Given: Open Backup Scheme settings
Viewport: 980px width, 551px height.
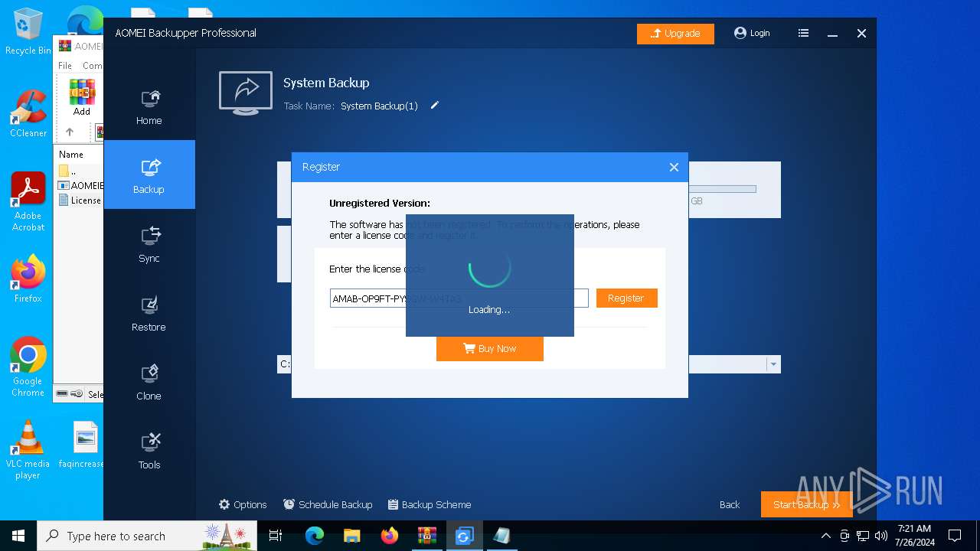Looking at the screenshot, I should click(430, 504).
